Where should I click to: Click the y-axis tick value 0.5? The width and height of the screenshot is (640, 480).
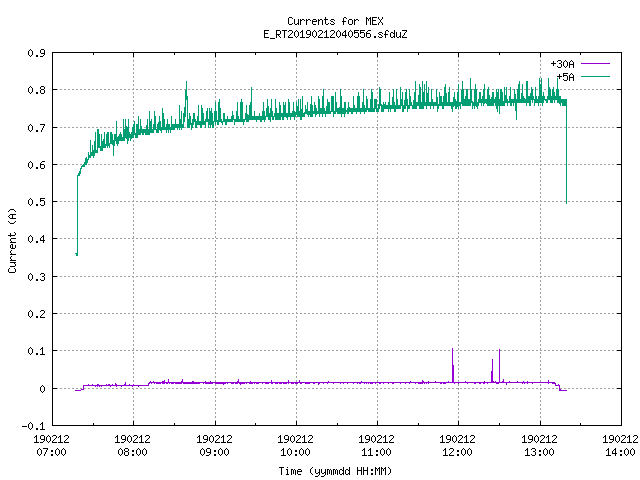tap(36, 202)
